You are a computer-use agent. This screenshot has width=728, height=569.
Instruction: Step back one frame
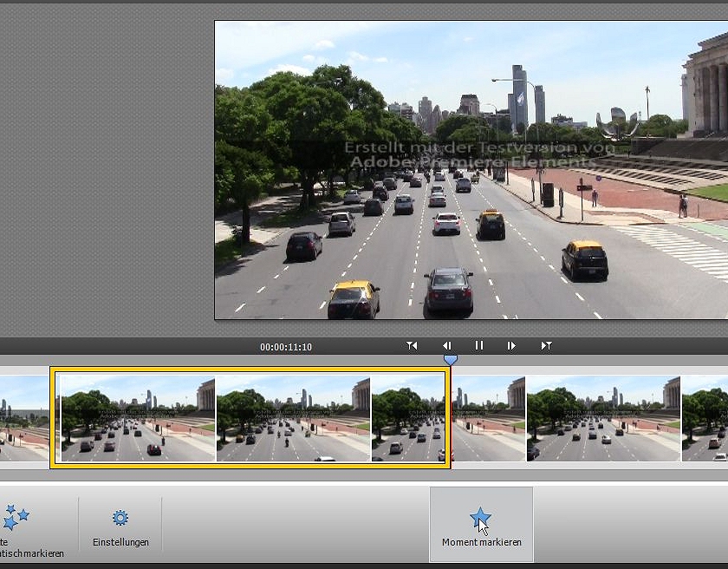(x=446, y=345)
